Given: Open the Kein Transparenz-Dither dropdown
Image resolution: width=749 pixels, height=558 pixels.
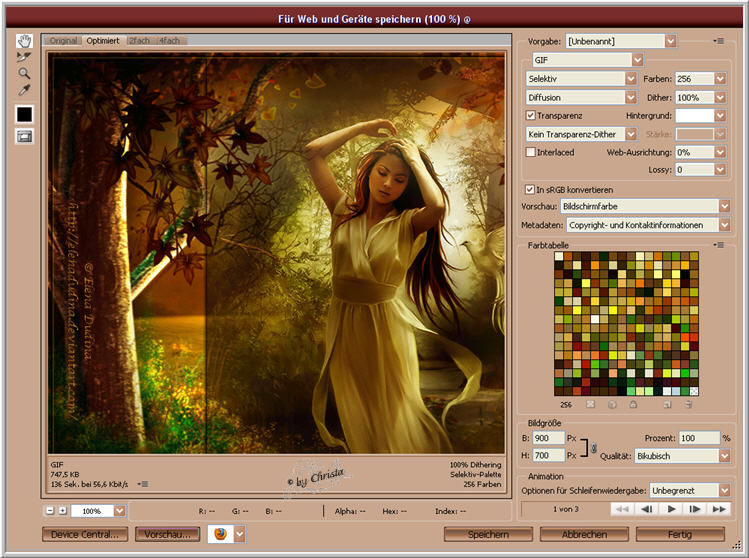Looking at the screenshot, I should [631, 134].
